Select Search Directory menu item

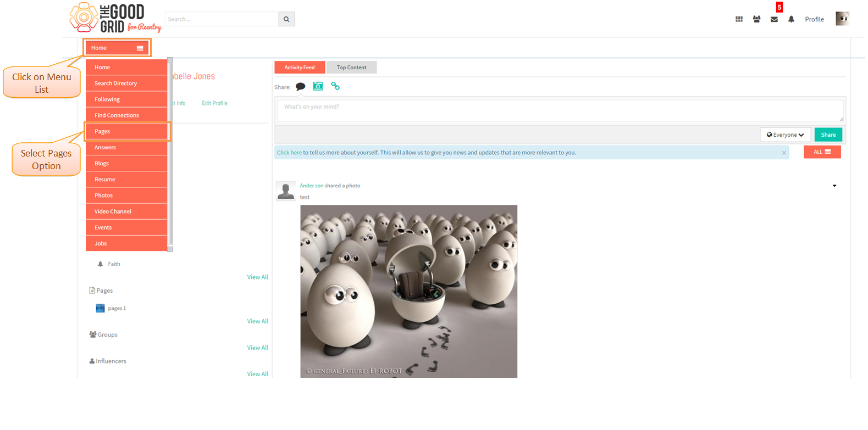click(x=126, y=83)
